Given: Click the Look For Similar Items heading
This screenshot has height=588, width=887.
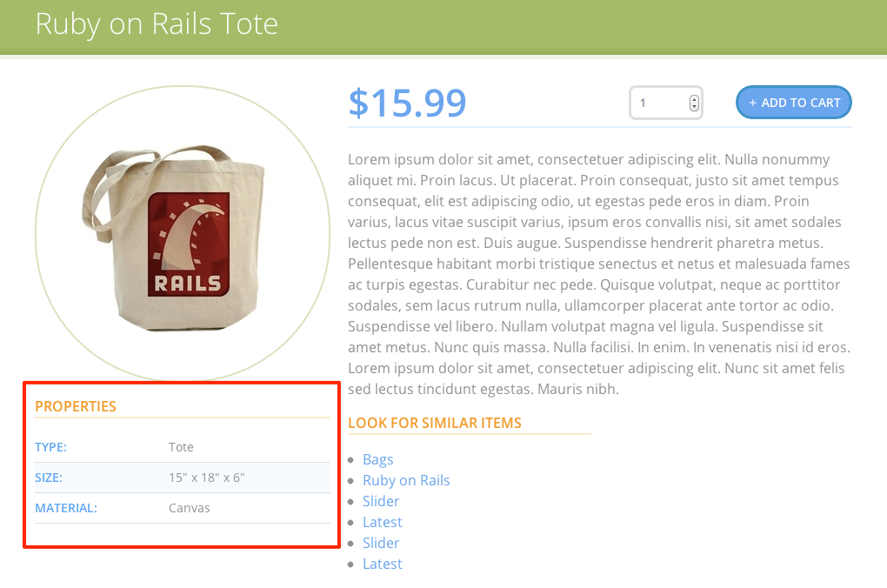Looking at the screenshot, I should (x=435, y=423).
